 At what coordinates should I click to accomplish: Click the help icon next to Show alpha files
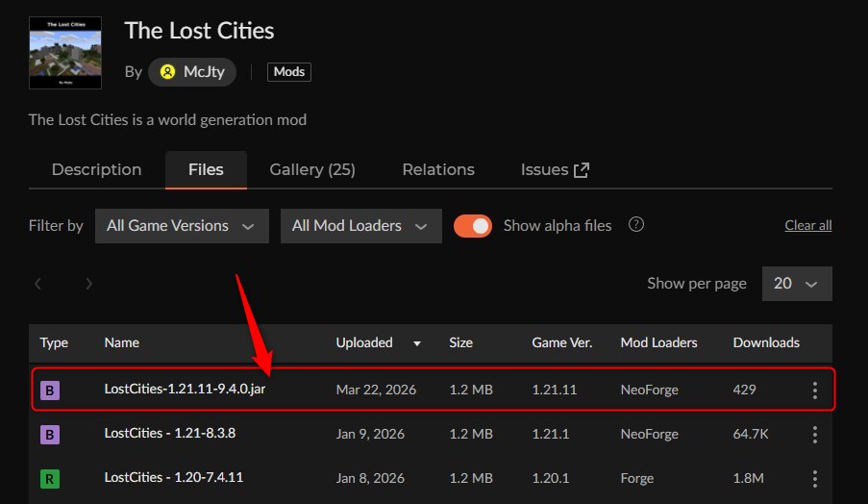(x=636, y=224)
